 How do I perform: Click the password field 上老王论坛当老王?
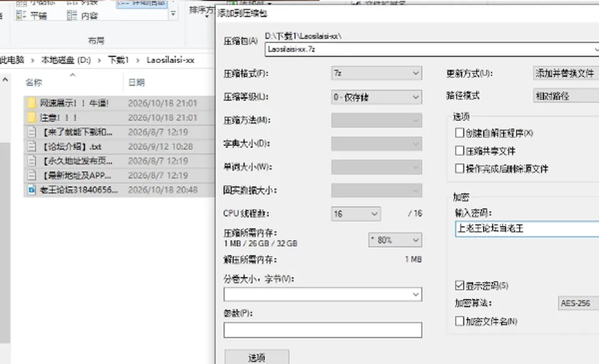point(527,229)
